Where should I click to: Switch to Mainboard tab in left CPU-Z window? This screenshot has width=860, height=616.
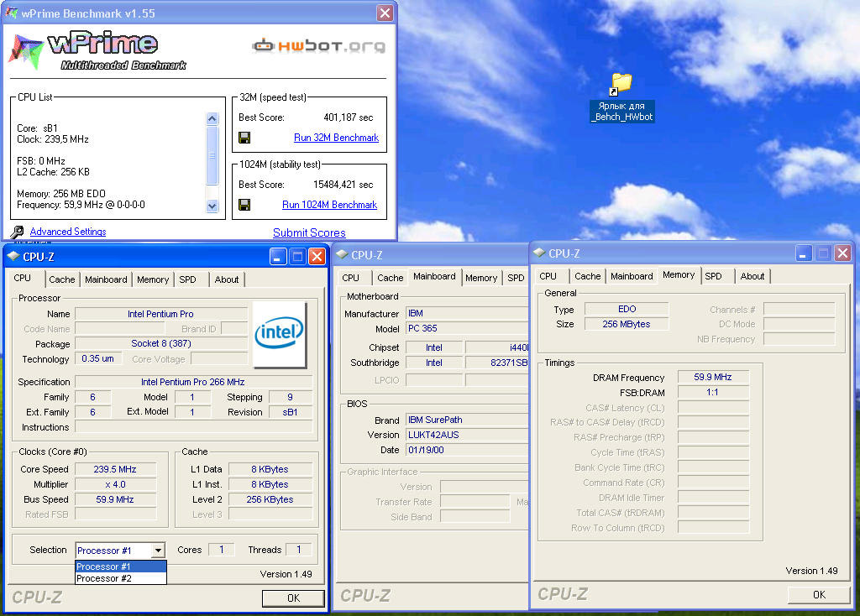click(106, 279)
